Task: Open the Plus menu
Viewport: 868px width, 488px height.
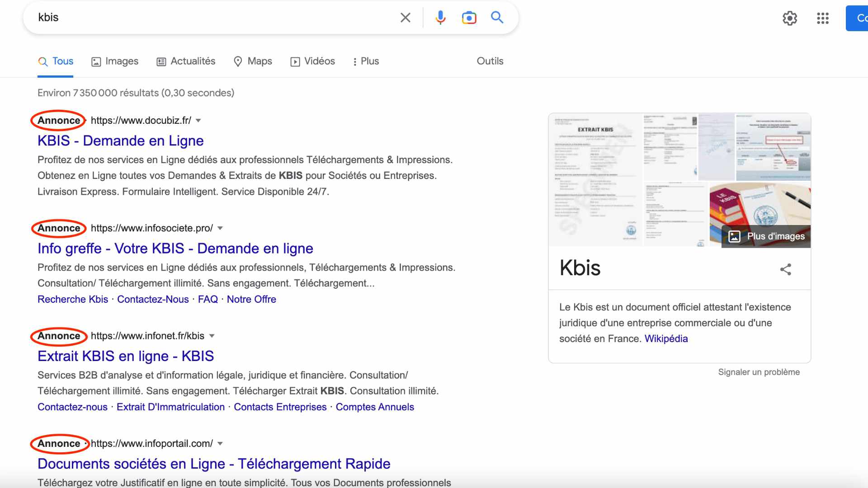Action: [x=366, y=61]
